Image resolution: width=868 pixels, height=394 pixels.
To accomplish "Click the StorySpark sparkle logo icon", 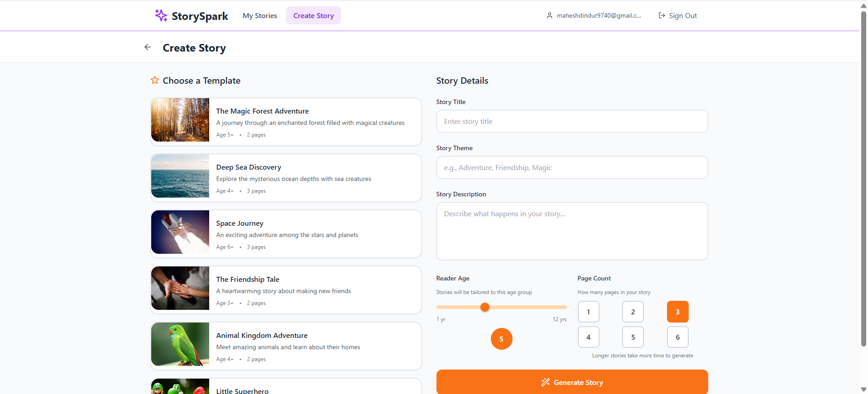I will click(x=161, y=15).
